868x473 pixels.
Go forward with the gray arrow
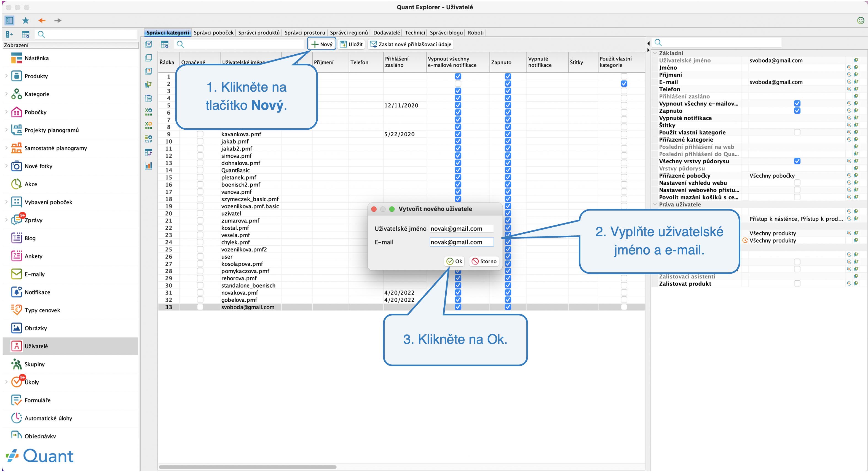[58, 21]
